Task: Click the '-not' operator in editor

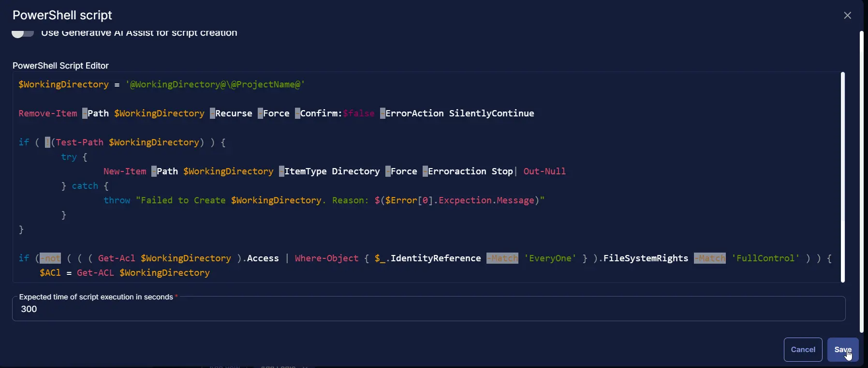Action: pos(50,258)
